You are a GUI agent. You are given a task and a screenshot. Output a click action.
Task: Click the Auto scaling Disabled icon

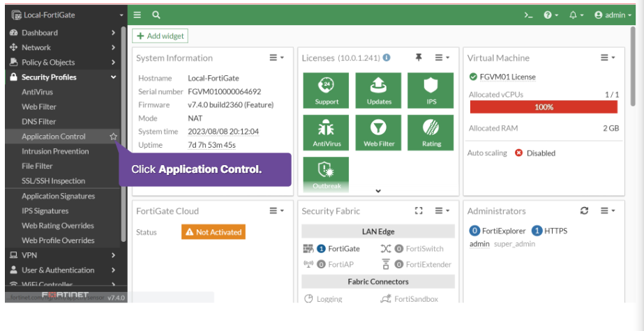[x=518, y=153]
